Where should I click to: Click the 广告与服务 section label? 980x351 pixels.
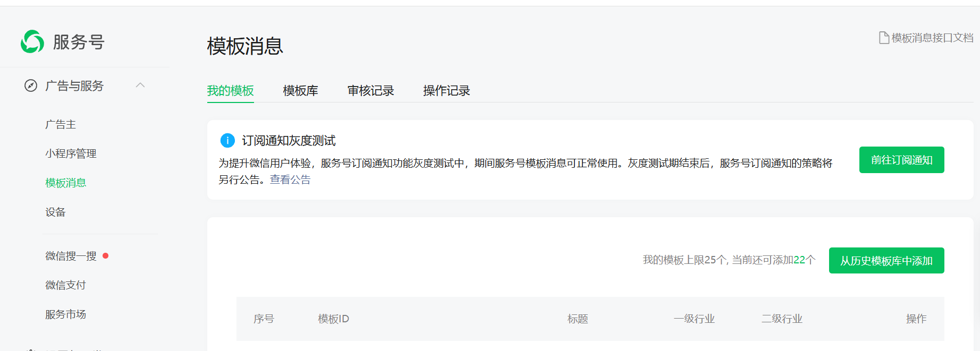[x=74, y=85]
